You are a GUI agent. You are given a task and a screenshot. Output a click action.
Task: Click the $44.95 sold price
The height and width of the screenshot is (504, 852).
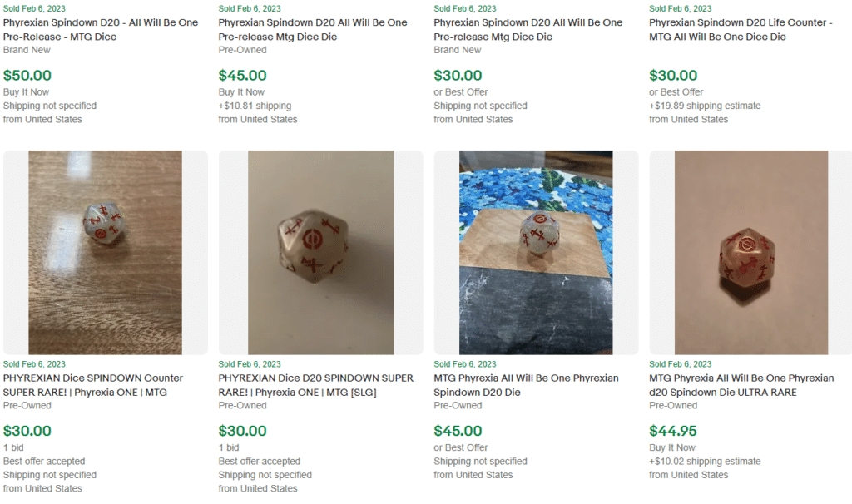[673, 431]
